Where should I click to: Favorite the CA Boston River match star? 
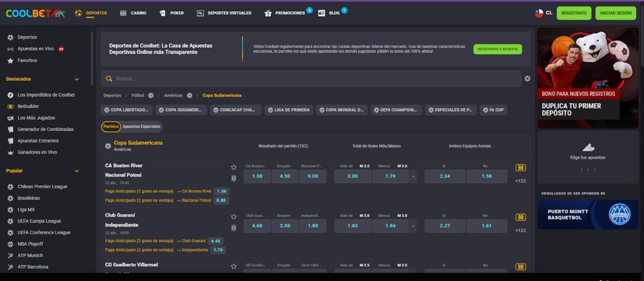pyautogui.click(x=233, y=167)
